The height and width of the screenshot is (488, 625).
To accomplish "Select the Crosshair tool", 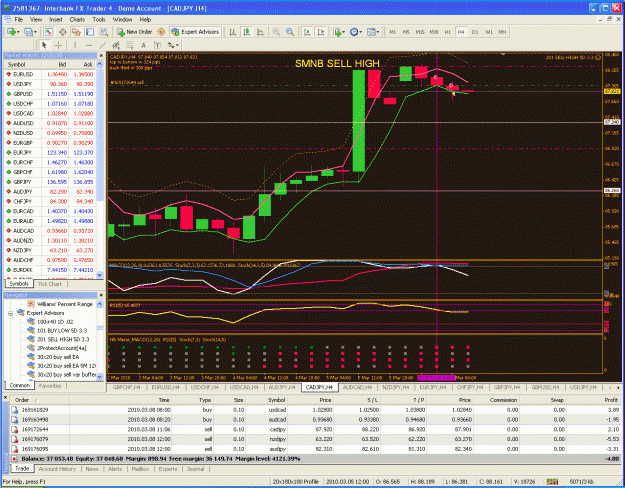I will [58, 45].
